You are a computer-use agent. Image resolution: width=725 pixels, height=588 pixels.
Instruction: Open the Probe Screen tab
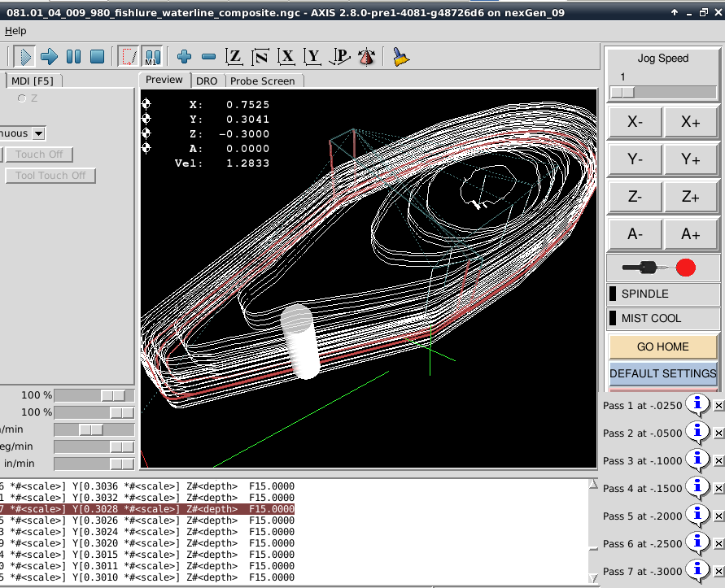pyautogui.click(x=263, y=81)
